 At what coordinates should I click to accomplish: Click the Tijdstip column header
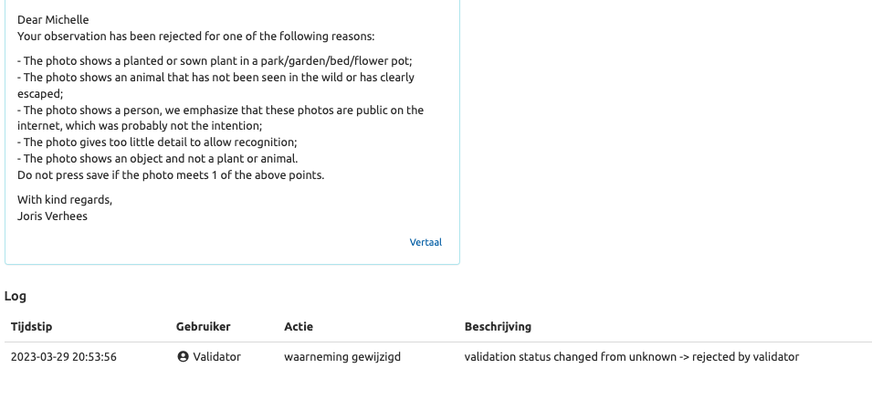coord(31,327)
